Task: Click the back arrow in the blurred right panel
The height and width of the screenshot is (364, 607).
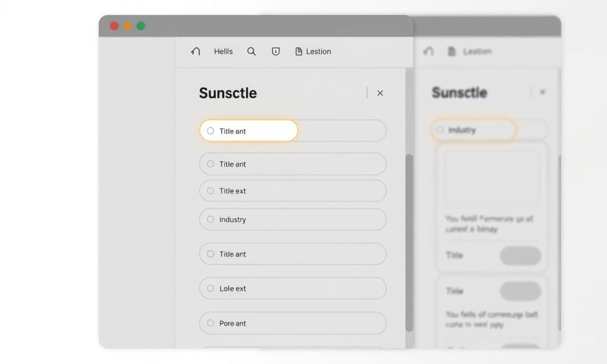Action: point(428,52)
